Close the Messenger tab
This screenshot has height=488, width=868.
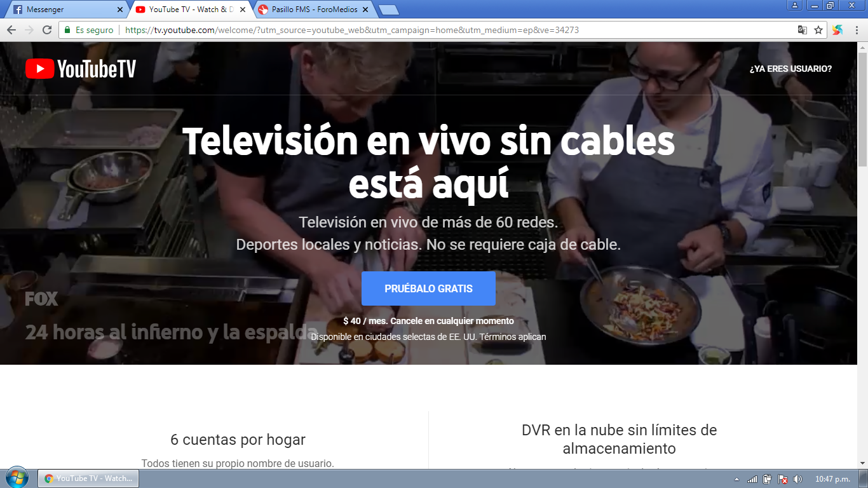click(x=119, y=10)
